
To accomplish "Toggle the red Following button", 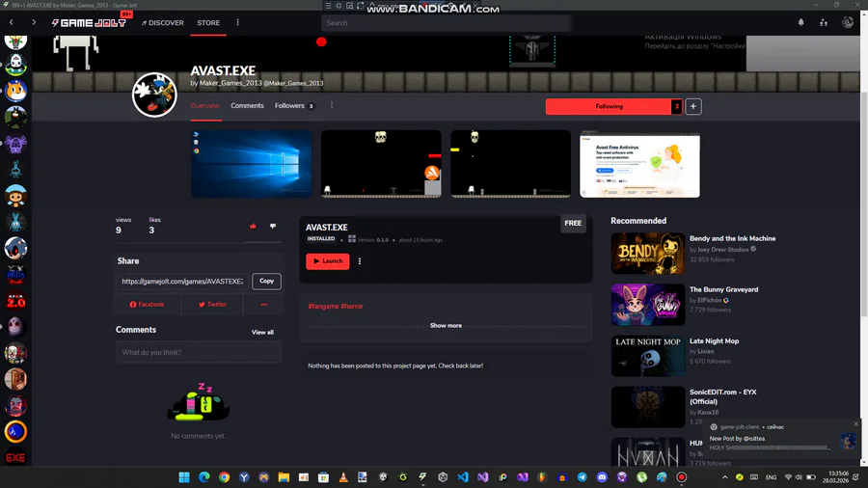I will pyautogui.click(x=609, y=106).
